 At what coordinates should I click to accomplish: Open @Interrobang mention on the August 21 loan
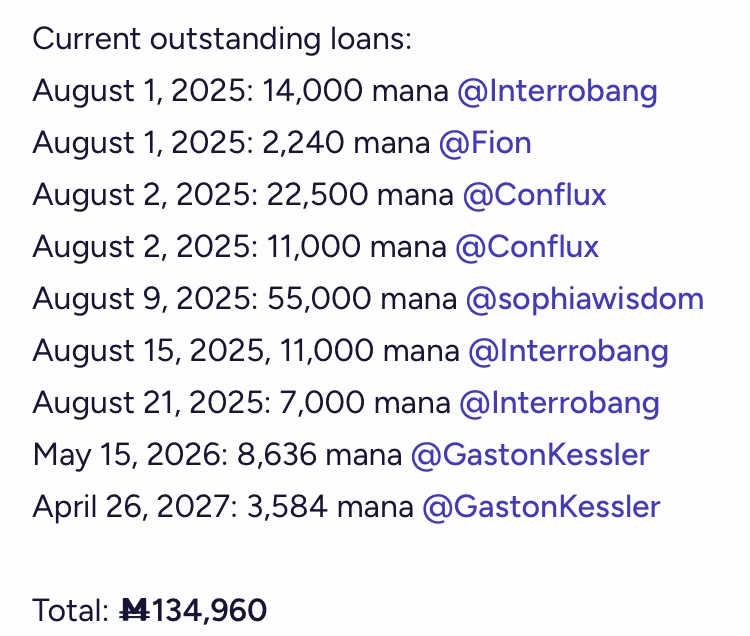[559, 403]
